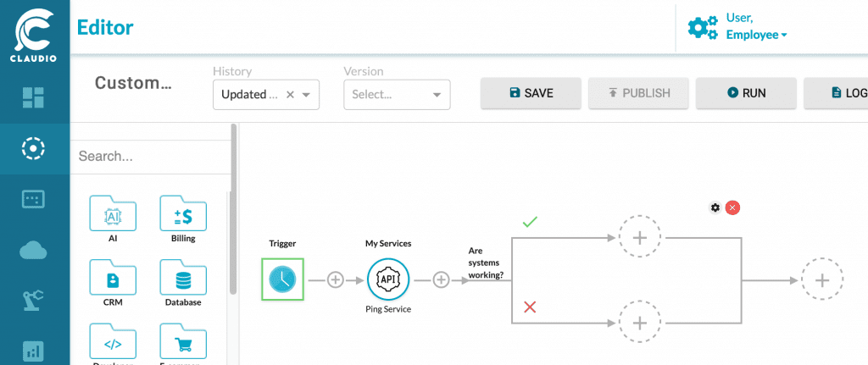This screenshot has height=365, width=868.
Task: Add step at the end of flow
Action: [822, 279]
